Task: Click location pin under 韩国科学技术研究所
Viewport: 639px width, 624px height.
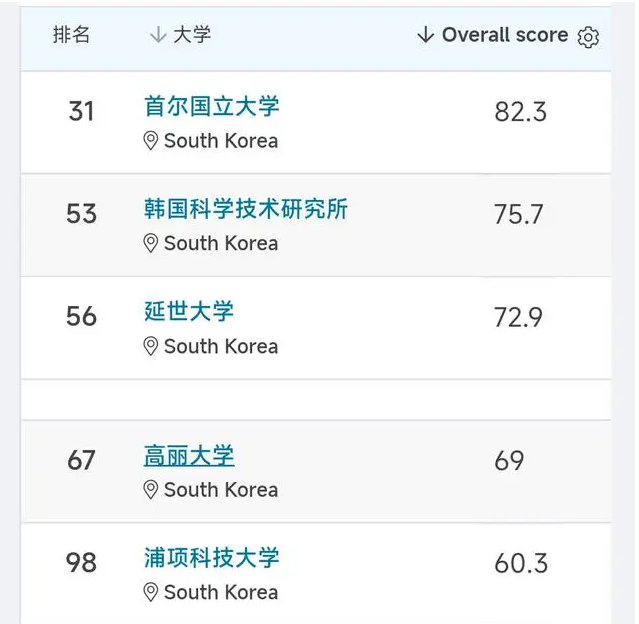Action: point(151,243)
